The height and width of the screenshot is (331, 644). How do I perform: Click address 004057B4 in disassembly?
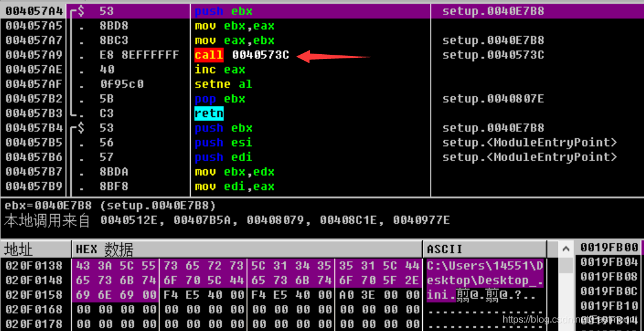pyautogui.click(x=34, y=128)
